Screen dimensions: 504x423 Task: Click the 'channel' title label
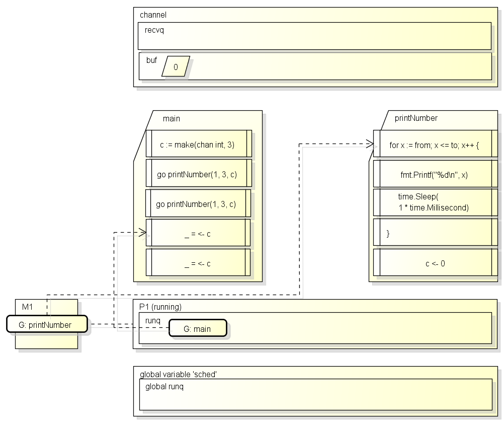pyautogui.click(x=153, y=15)
